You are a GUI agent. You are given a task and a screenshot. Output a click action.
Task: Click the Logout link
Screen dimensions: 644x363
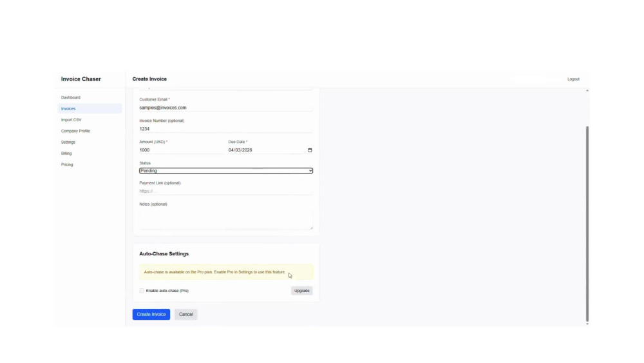pos(573,79)
